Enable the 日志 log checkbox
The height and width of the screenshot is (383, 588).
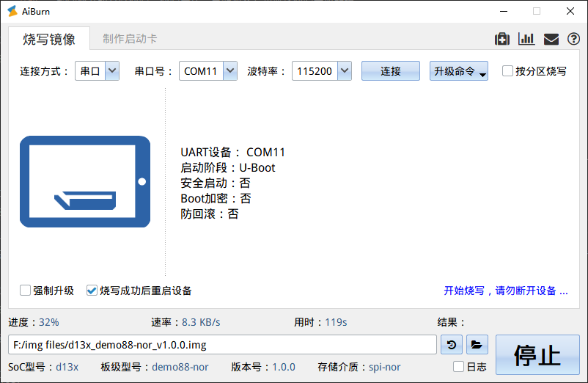(459, 367)
